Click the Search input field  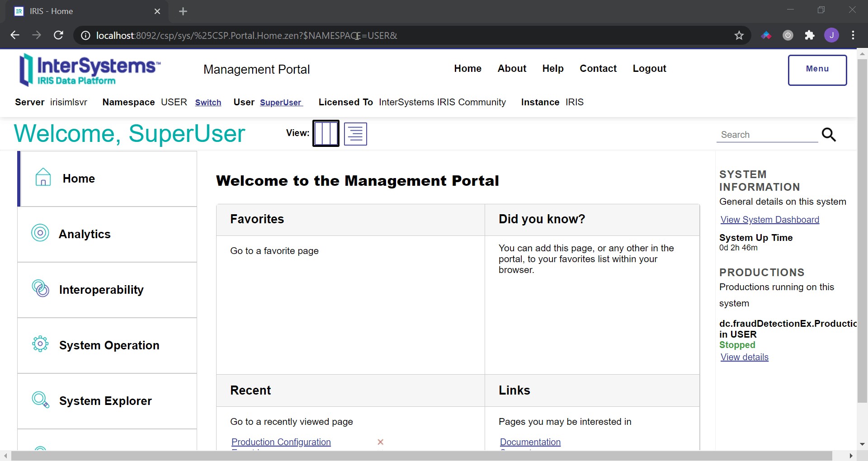pyautogui.click(x=767, y=135)
